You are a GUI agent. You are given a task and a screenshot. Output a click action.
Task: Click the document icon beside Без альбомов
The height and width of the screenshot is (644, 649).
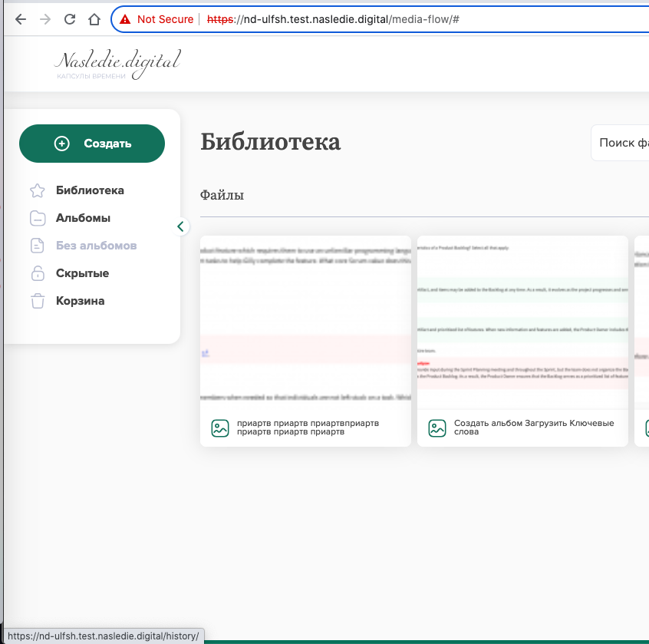coord(38,246)
